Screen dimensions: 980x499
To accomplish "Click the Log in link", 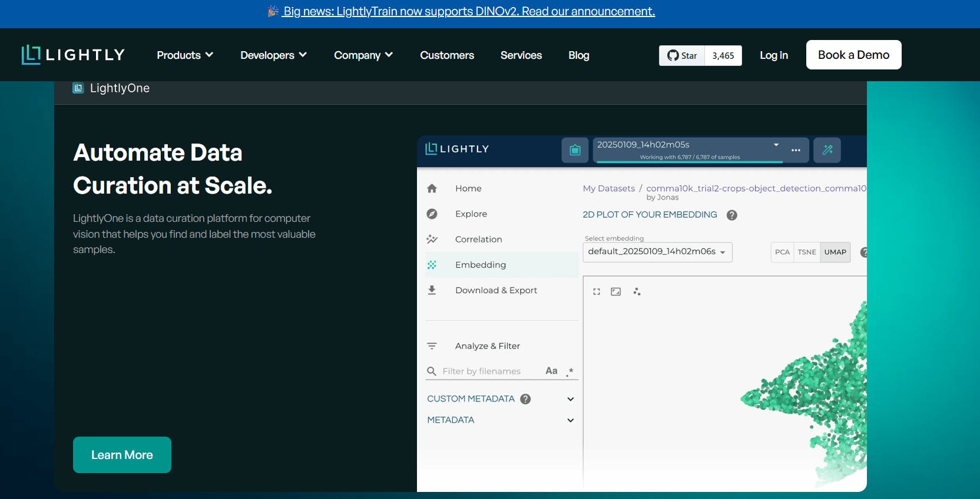I will point(774,55).
